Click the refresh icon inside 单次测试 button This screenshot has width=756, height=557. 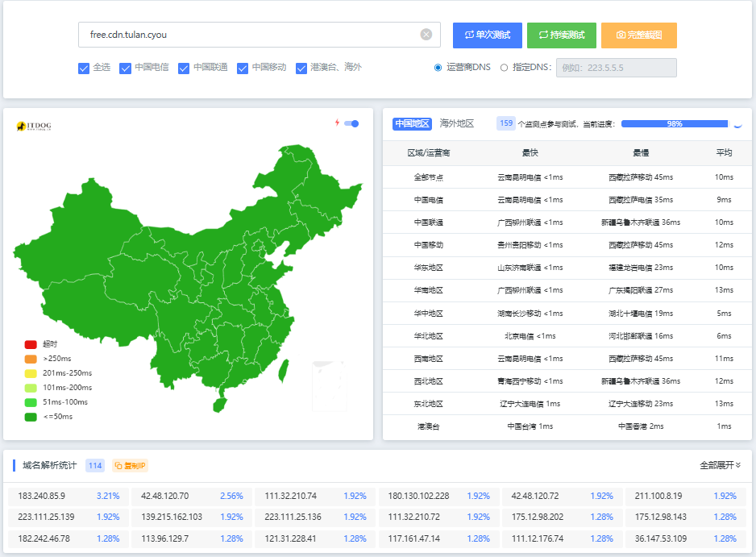tap(471, 35)
